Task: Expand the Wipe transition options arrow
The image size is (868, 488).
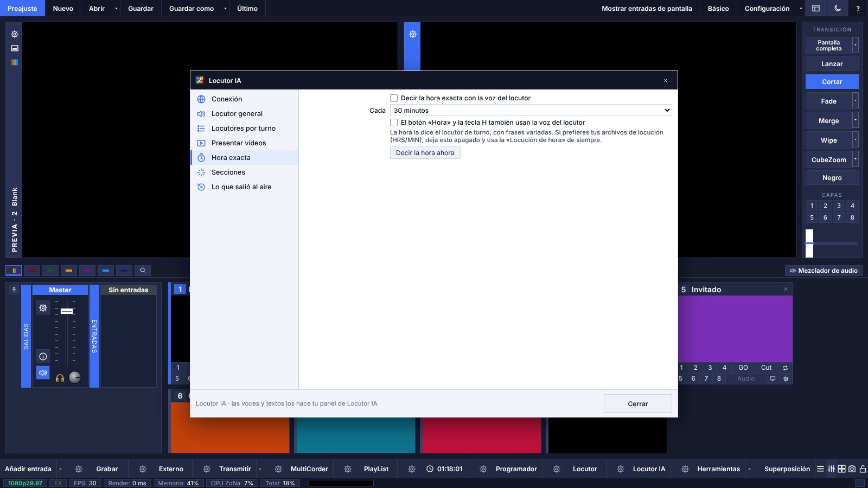Action: pyautogui.click(x=856, y=140)
